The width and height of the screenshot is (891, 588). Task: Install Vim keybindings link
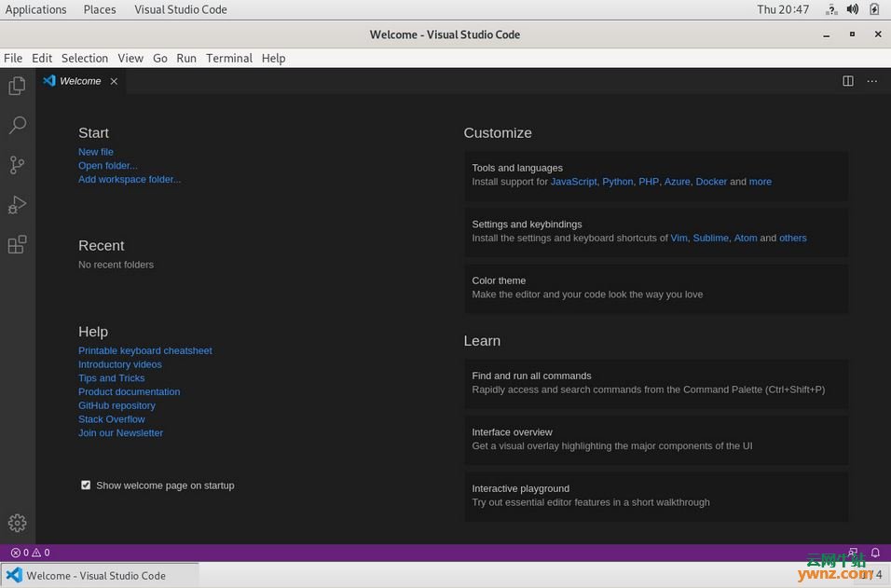(679, 238)
